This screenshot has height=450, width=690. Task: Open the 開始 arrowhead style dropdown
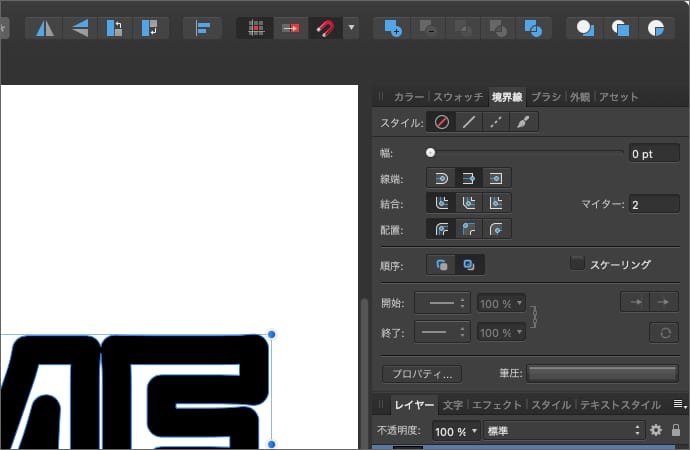(x=441, y=303)
